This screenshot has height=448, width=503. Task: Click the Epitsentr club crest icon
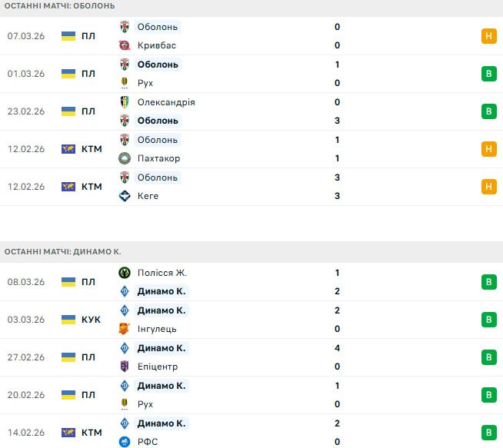(125, 367)
